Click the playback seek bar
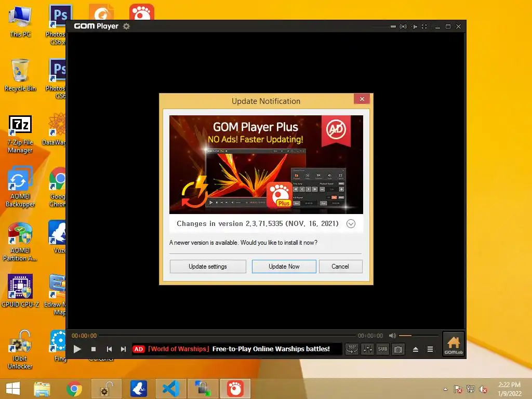 click(x=228, y=336)
